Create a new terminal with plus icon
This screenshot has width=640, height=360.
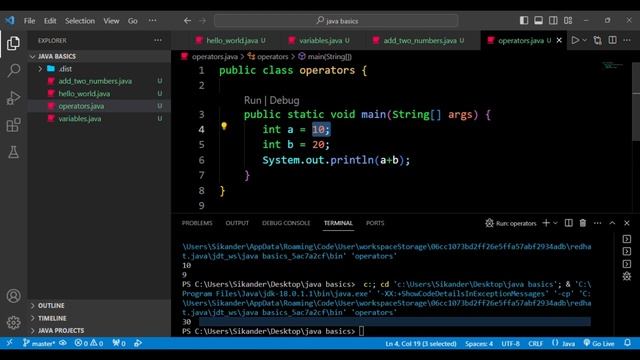pos(546,223)
